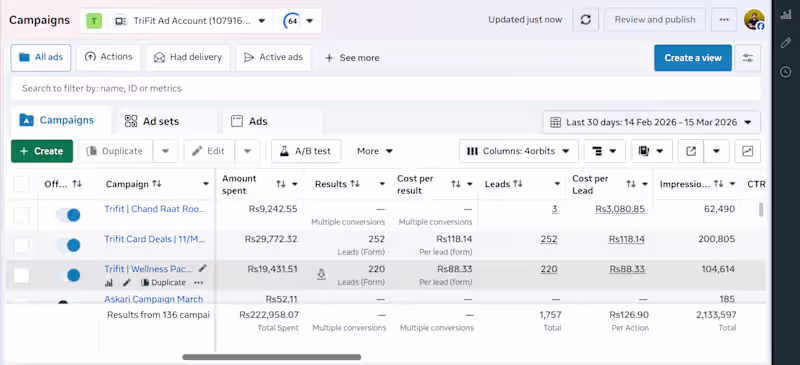This screenshot has height=365, width=800.
Task: Click the export icon button
Action: pos(691,151)
